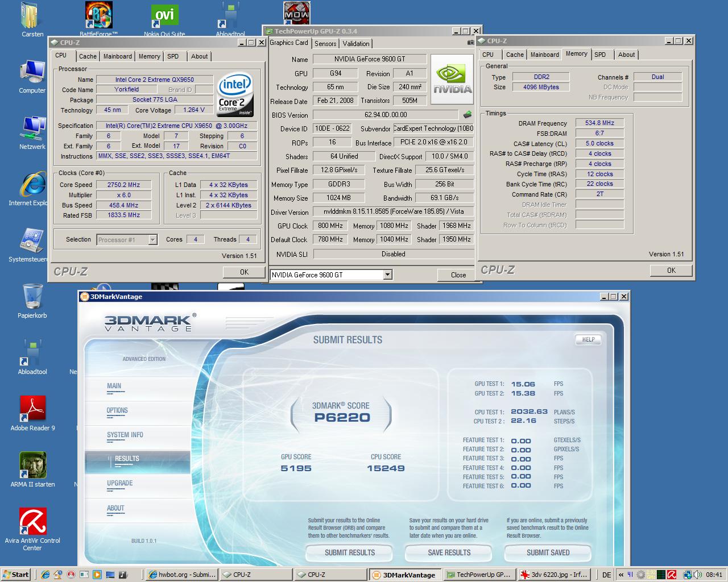Click the SAVE RESULTS button
This screenshot has height=582, width=728.
pyautogui.click(x=449, y=552)
